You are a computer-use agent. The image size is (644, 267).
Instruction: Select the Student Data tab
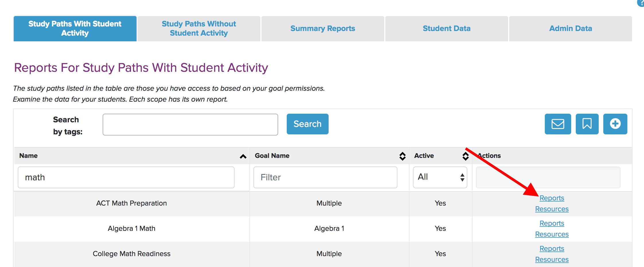click(x=446, y=28)
